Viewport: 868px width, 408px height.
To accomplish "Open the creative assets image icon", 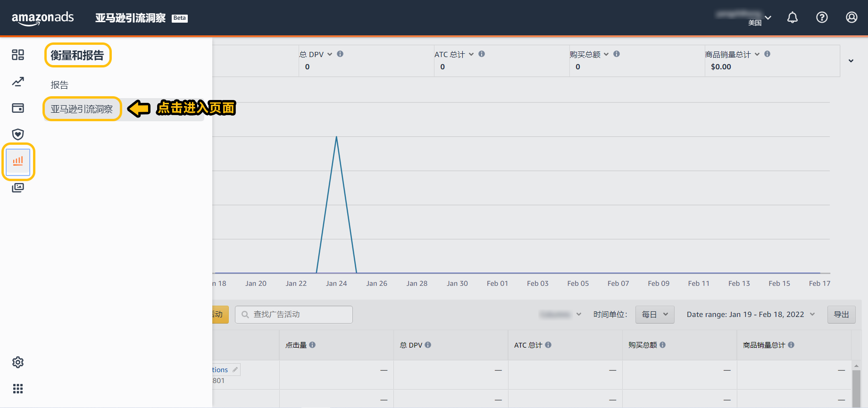I will click(18, 188).
